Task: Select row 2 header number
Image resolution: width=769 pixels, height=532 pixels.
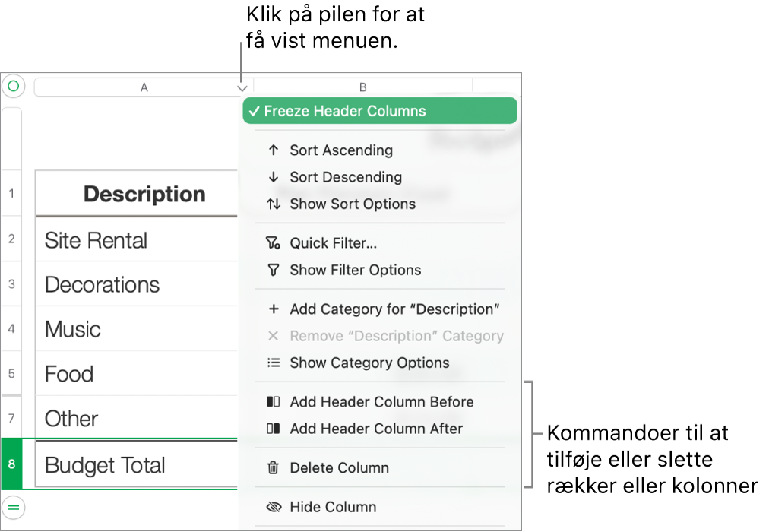Action: pos(11,239)
